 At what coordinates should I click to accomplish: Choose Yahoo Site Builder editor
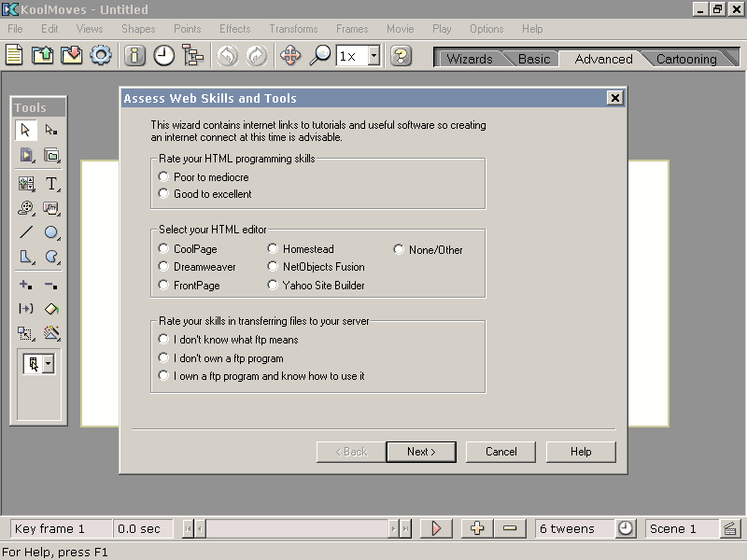pyautogui.click(x=273, y=285)
